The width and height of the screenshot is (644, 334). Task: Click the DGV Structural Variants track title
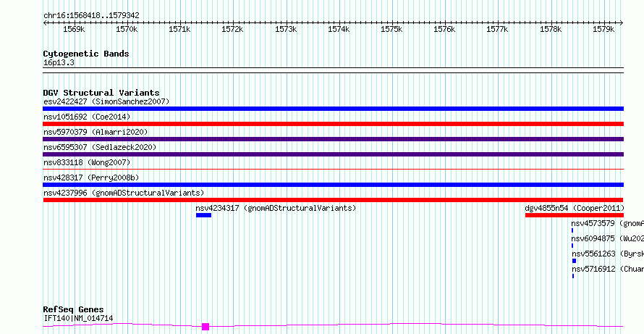coord(101,93)
